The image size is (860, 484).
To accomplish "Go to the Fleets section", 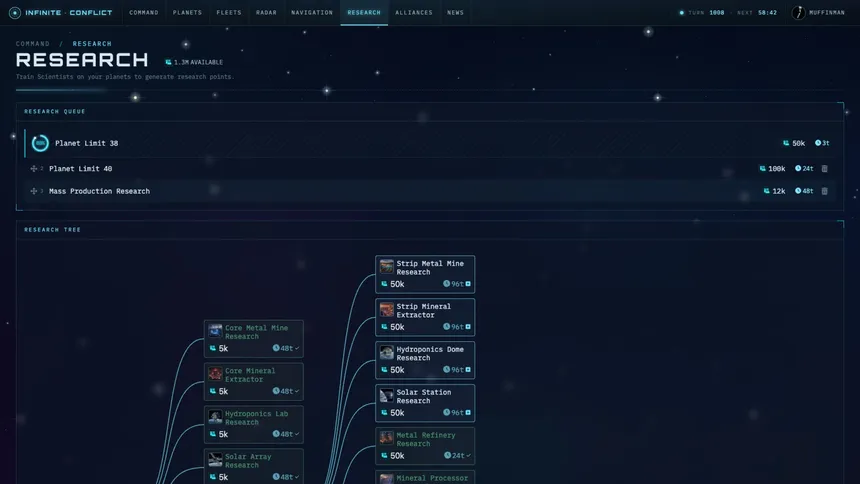I will (229, 13).
